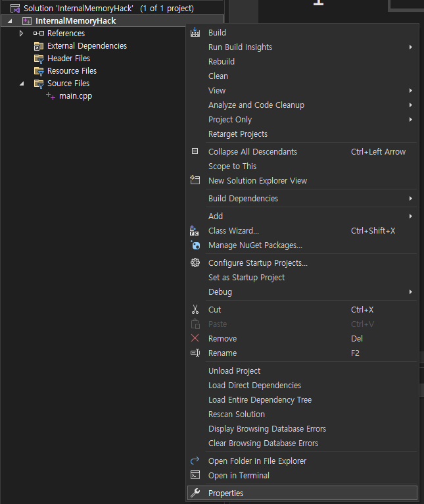Screen dimensions: 424x504
Task: Select main.cpp in Solution Explorer
Action: tap(76, 96)
